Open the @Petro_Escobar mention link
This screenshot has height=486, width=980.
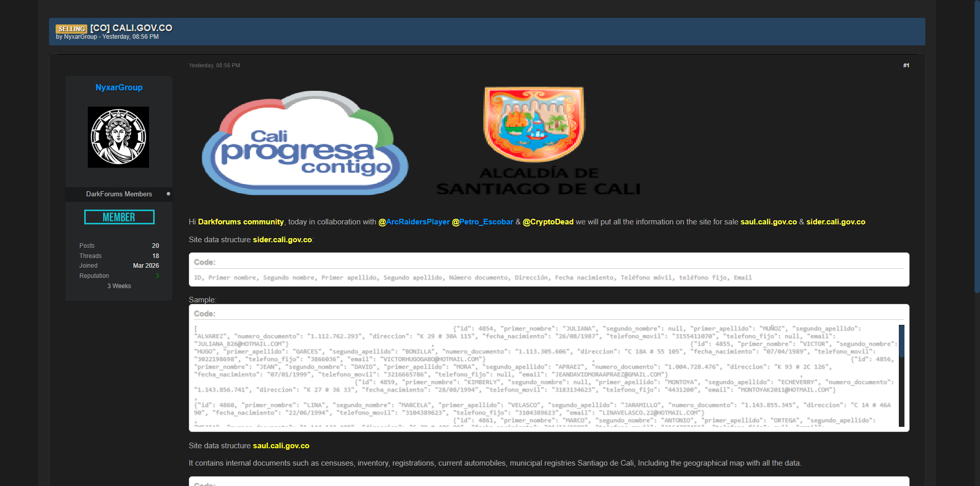click(482, 222)
